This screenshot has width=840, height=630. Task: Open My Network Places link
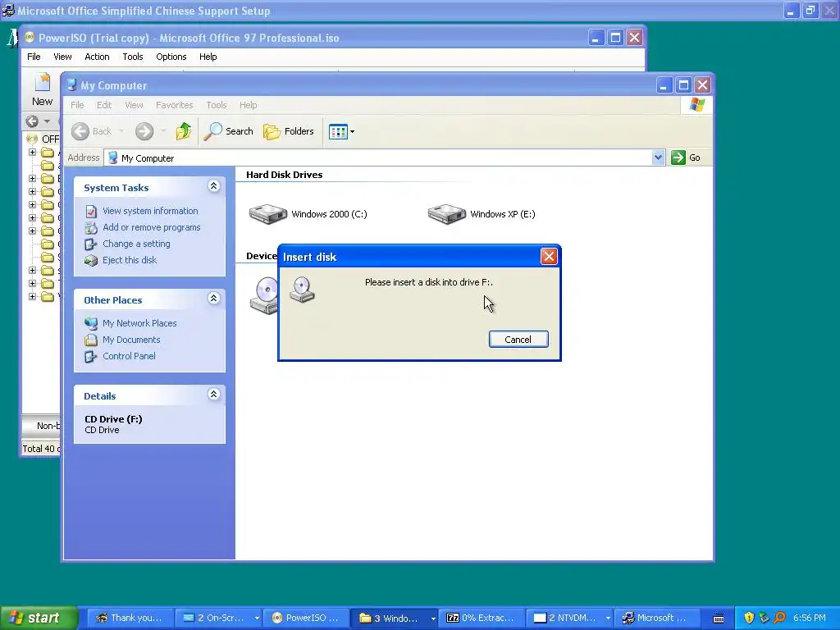tap(139, 323)
